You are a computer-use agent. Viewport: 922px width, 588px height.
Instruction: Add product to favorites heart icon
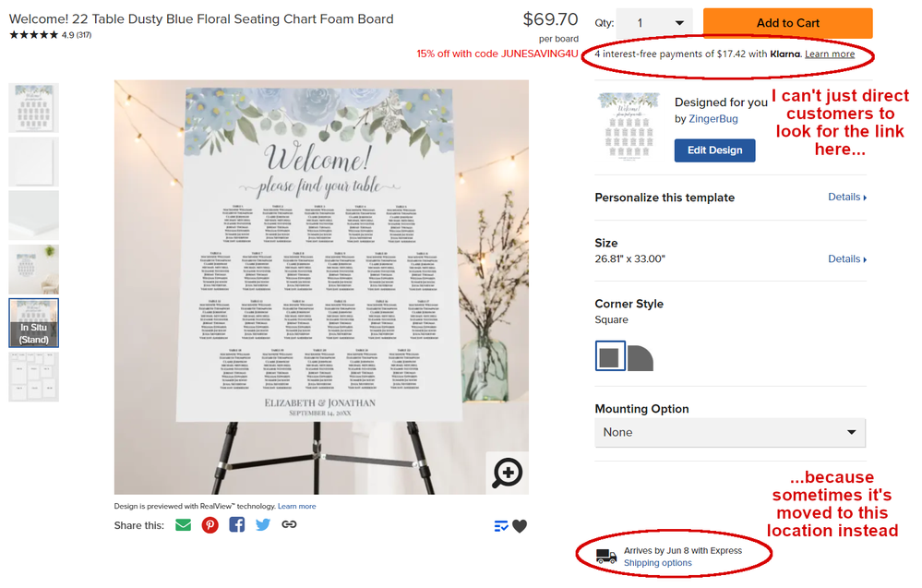pos(520,526)
